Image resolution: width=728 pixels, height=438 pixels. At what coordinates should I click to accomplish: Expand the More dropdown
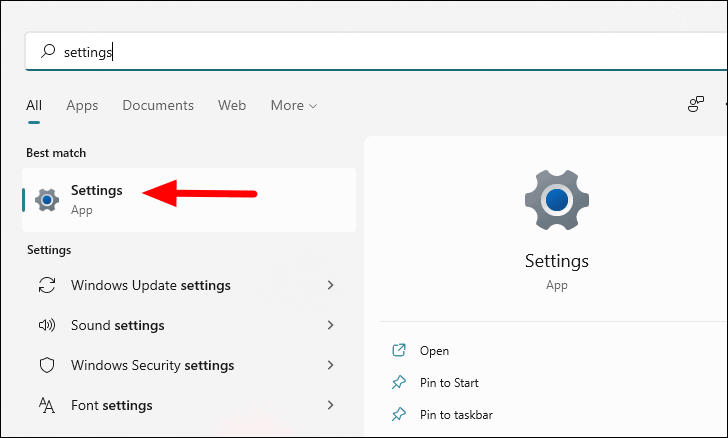click(294, 105)
